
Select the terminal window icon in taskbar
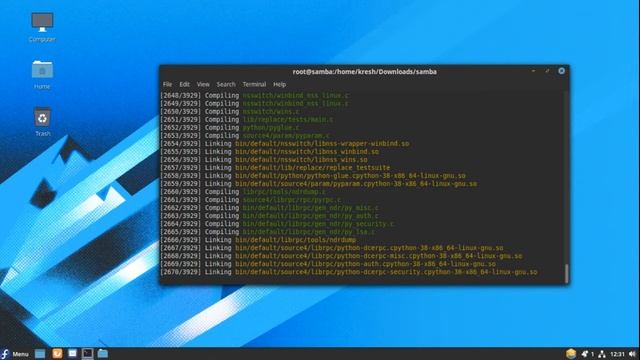click(87, 353)
